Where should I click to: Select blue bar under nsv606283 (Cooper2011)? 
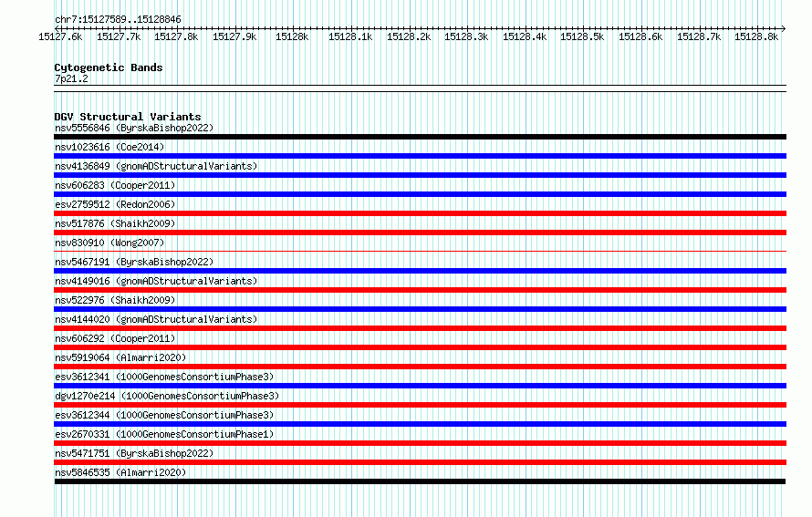tap(420, 194)
